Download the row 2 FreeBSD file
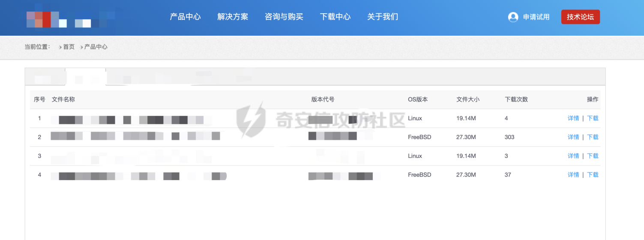644x240 pixels. (x=593, y=137)
